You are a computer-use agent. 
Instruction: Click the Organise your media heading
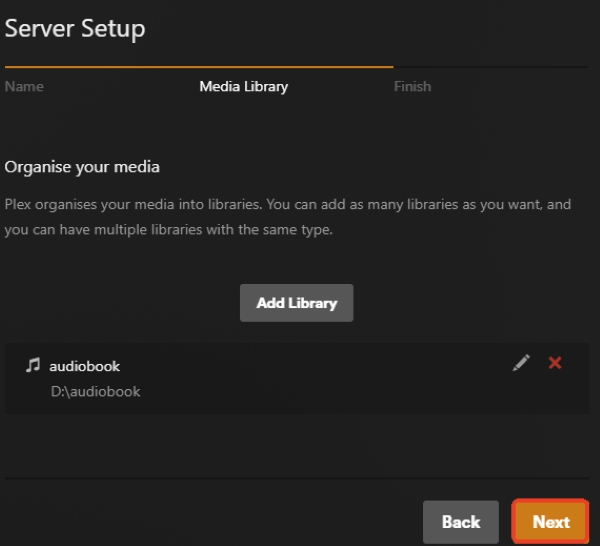82,167
